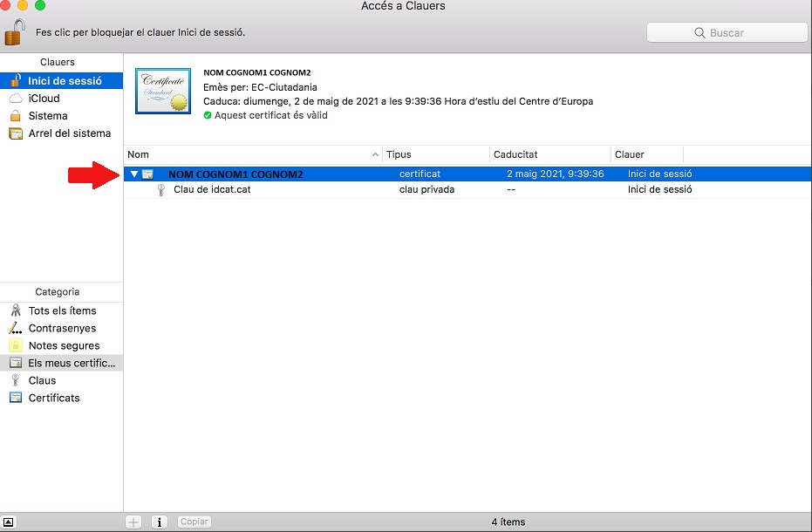812x532 pixels.
Task: Sort items by Tipus column header
Action: pos(436,154)
